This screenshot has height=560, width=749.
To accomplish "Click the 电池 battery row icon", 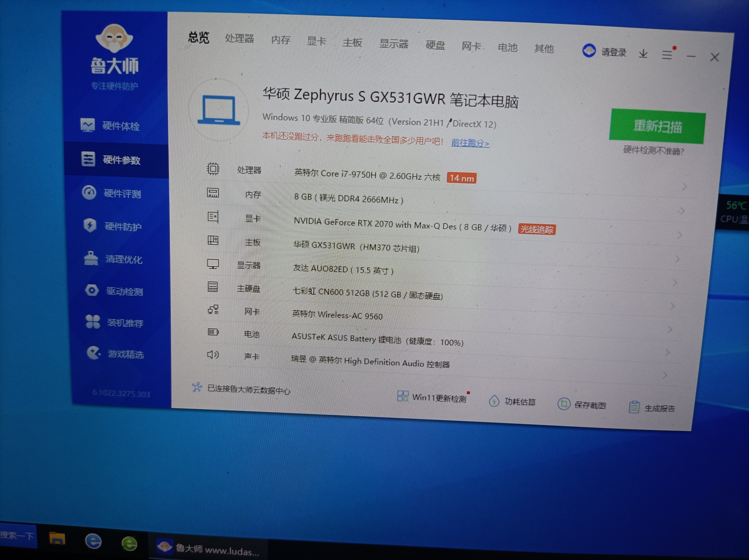I will click(213, 332).
